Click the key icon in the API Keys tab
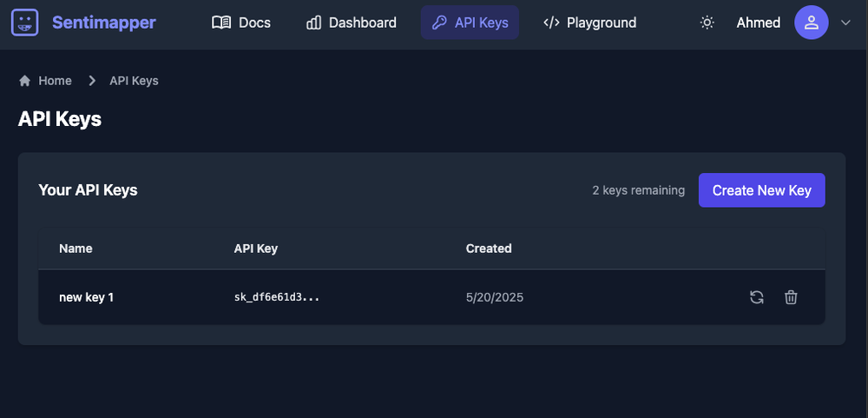This screenshot has height=418, width=868. click(439, 23)
